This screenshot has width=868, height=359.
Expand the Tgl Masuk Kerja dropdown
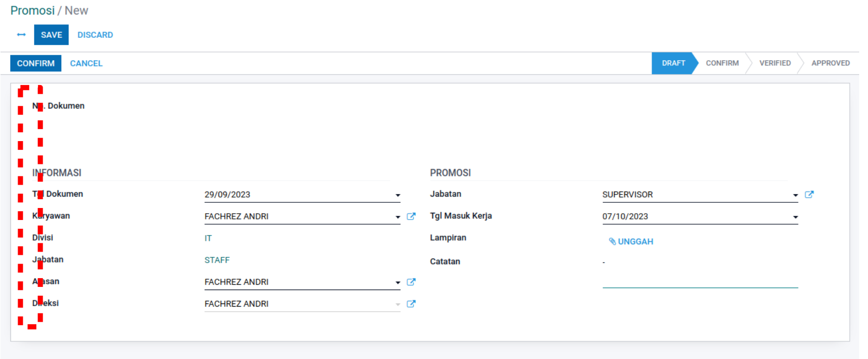[795, 217]
